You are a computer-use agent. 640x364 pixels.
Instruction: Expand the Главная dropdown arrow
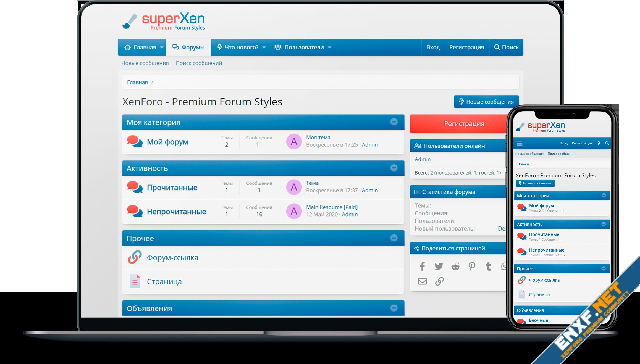point(162,48)
